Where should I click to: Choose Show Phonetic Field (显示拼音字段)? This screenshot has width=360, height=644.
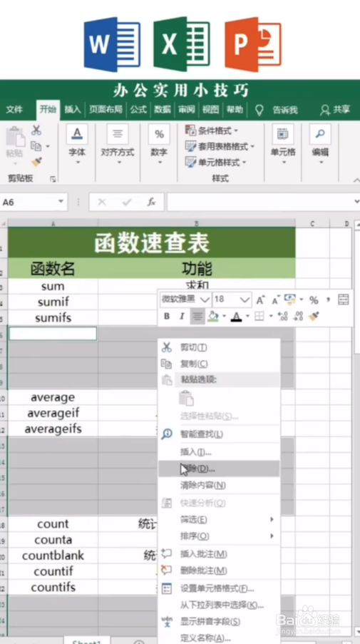pos(219,622)
